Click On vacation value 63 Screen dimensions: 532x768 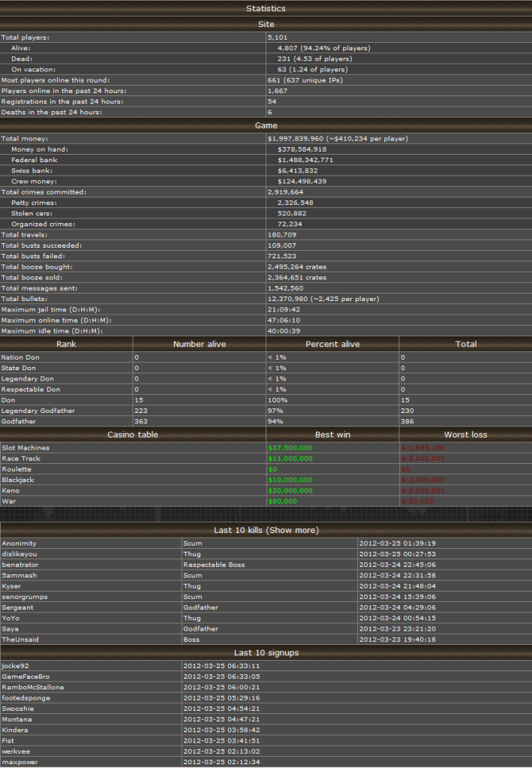tap(313, 70)
